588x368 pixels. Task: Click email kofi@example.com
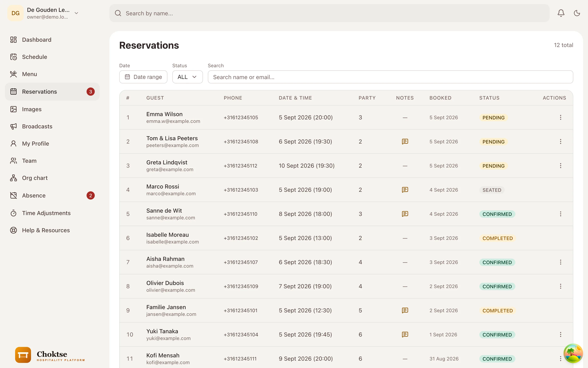tap(168, 362)
